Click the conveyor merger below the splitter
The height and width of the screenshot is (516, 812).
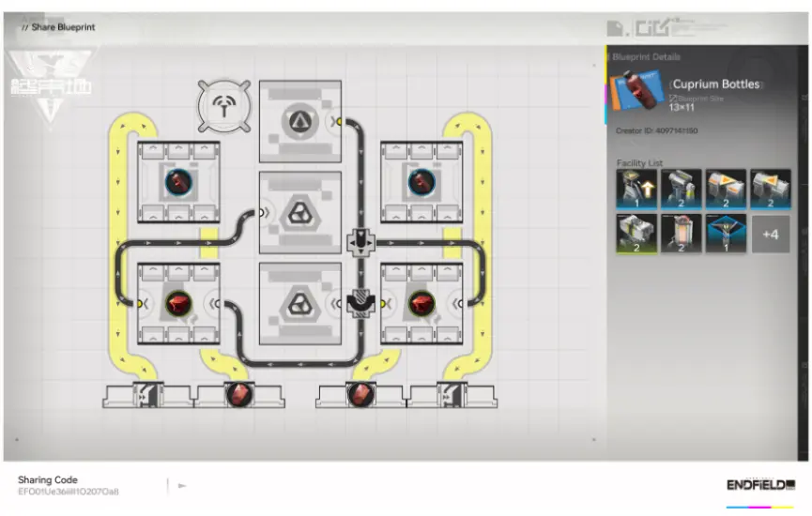coord(361,303)
